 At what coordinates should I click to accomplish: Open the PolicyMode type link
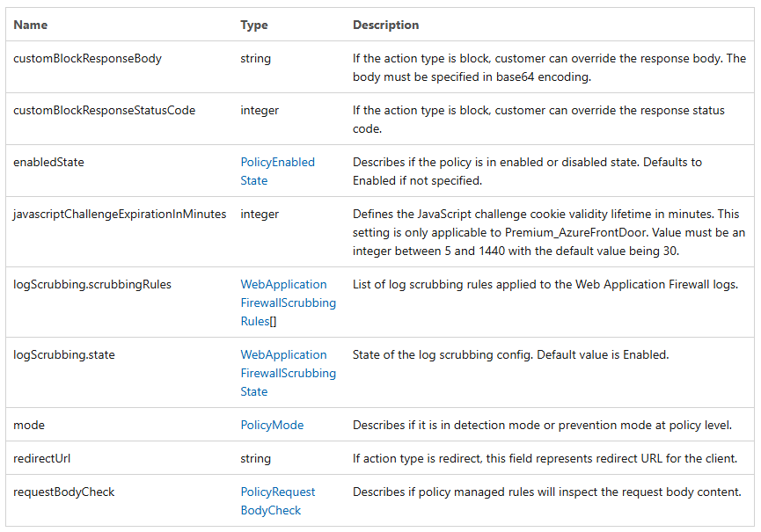272,425
